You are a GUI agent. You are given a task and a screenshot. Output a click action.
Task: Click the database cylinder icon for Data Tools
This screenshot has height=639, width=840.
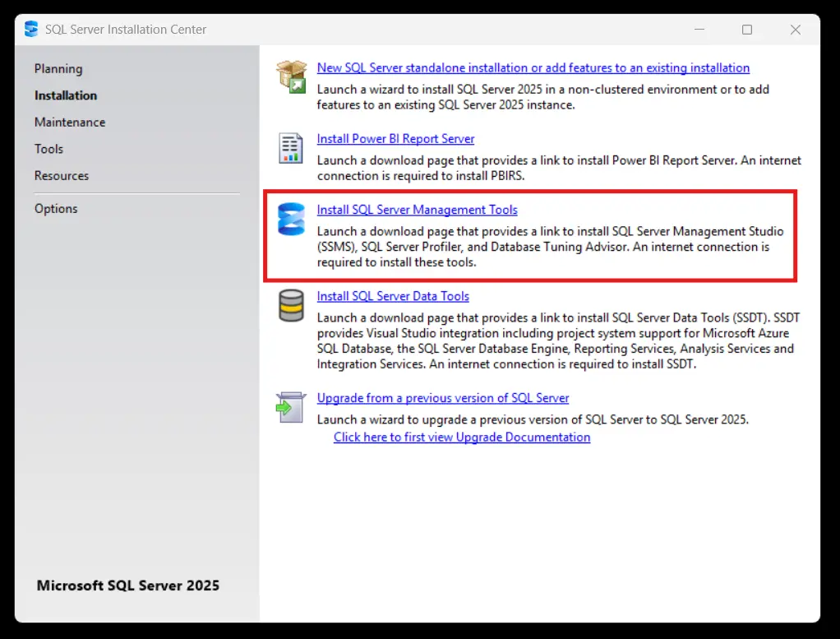pos(290,305)
